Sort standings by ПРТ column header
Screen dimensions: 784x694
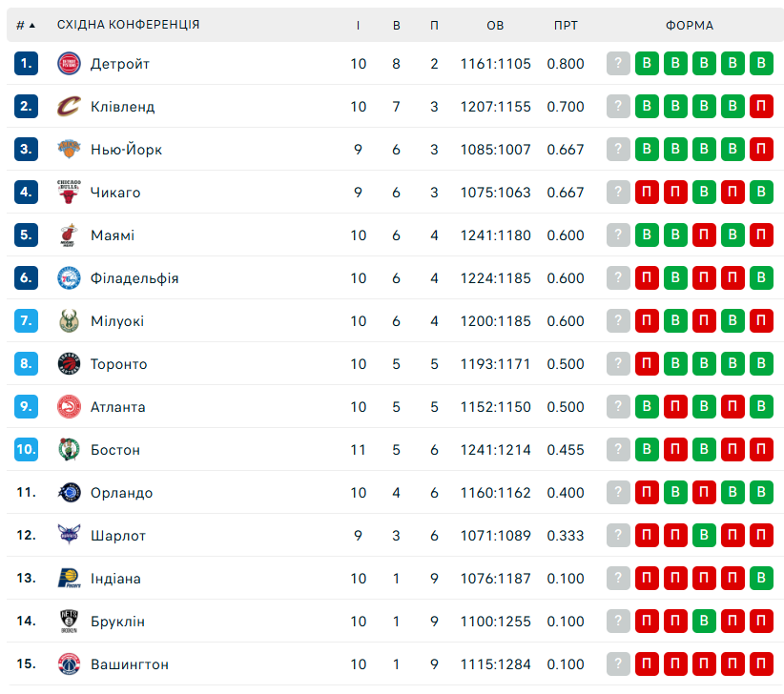566,25
